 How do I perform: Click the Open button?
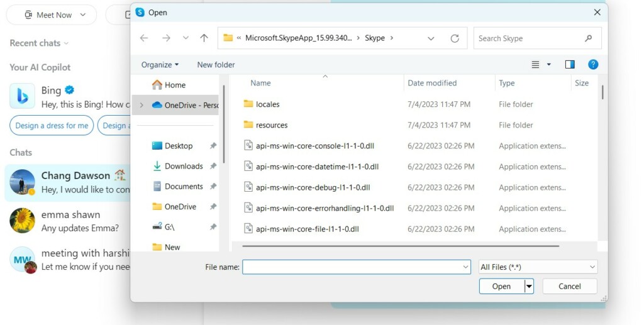pyautogui.click(x=501, y=287)
